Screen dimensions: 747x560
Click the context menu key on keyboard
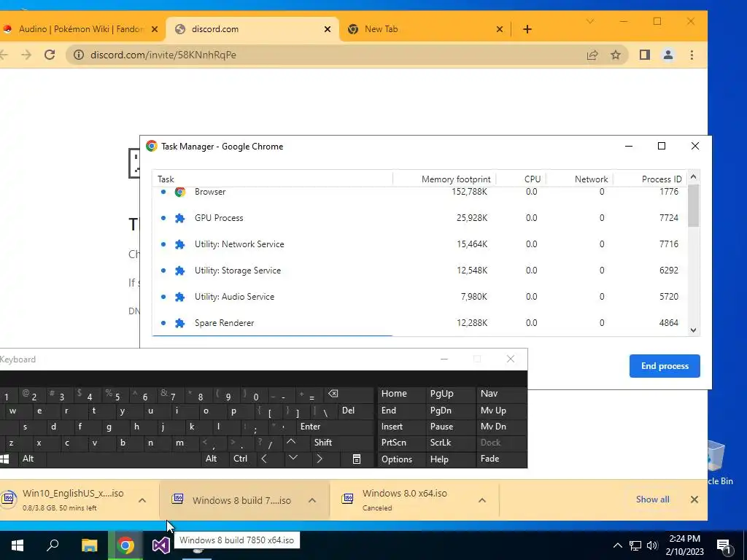coord(356,459)
